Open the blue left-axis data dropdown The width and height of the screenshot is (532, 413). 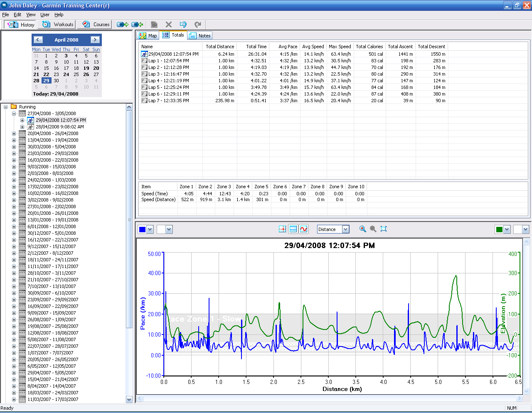click(x=150, y=229)
